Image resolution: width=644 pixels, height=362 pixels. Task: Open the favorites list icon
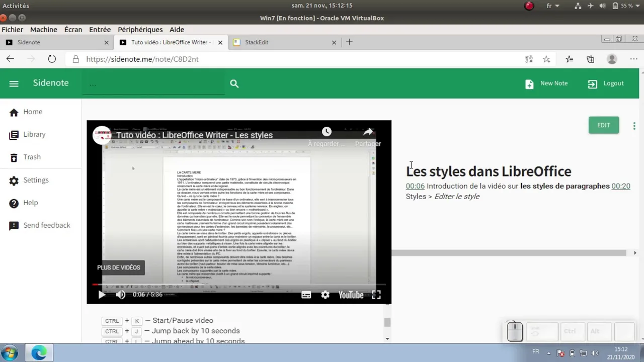[x=569, y=59]
